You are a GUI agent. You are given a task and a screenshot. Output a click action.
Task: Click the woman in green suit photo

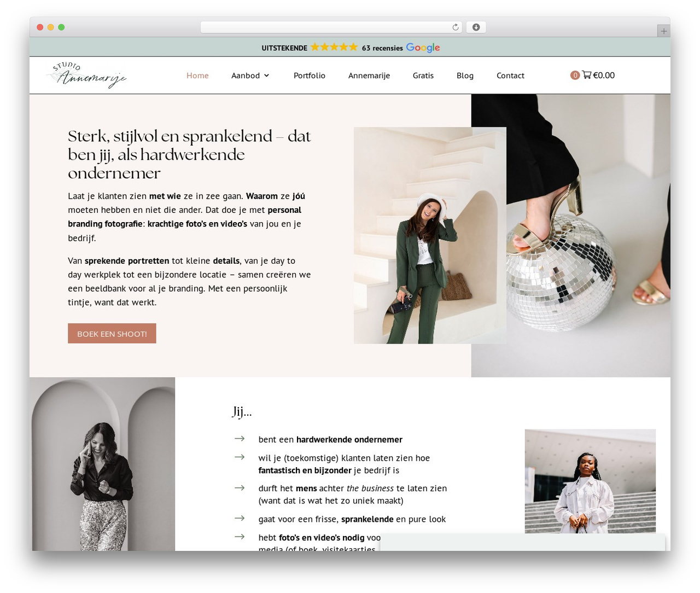coord(430,235)
